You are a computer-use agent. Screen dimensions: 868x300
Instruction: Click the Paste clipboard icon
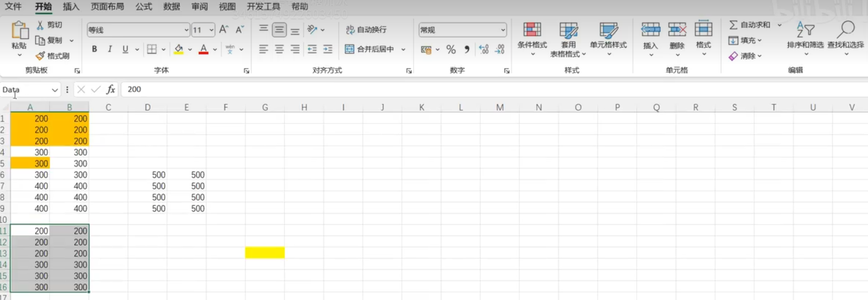[20, 30]
